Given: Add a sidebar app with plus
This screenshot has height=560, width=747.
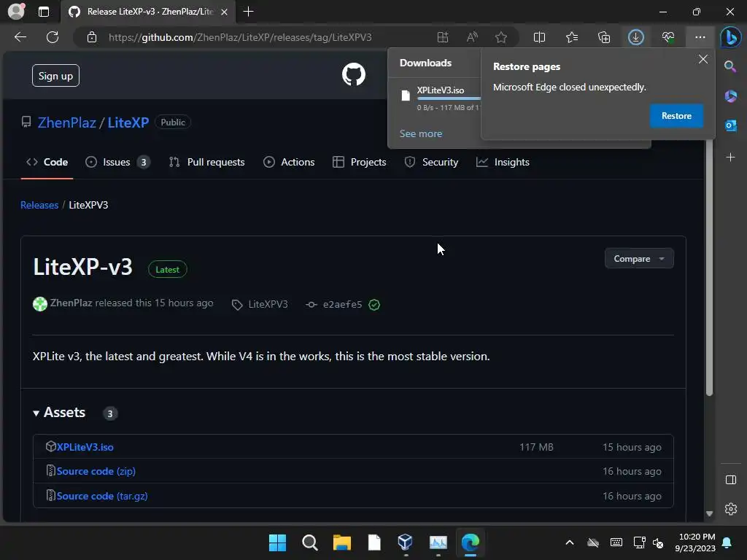Looking at the screenshot, I should click(x=730, y=157).
